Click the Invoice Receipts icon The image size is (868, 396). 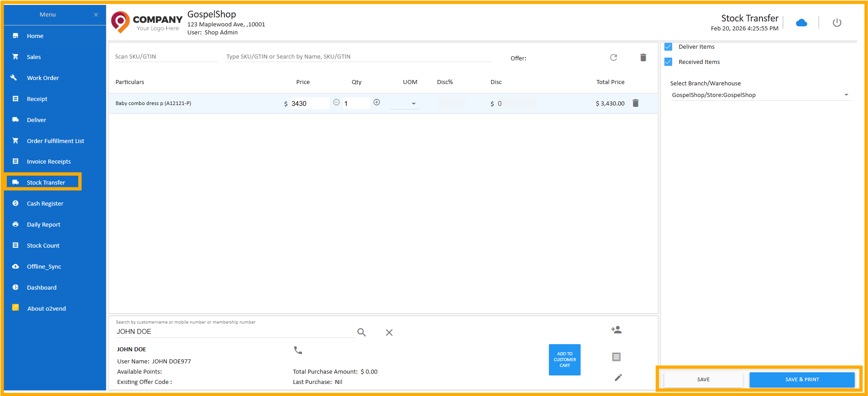16,161
